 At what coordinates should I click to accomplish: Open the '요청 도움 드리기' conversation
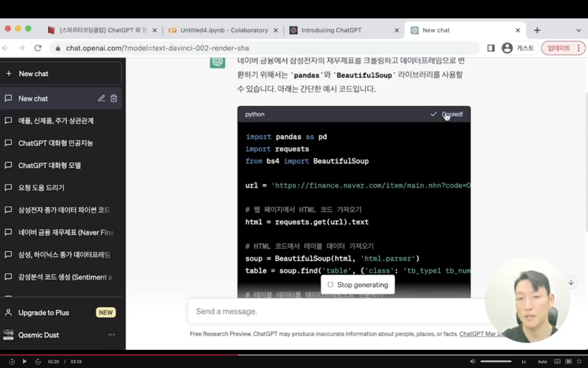(x=61, y=188)
